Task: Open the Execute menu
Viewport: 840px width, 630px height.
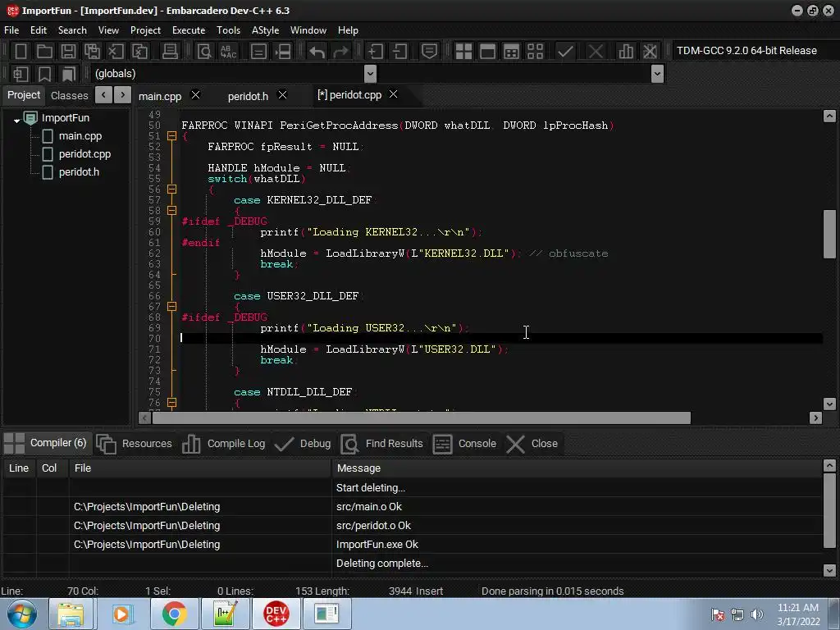Action: pos(189,30)
